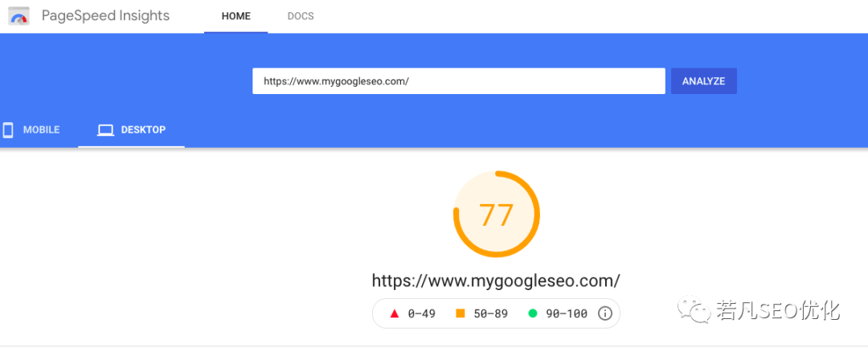Image resolution: width=868 pixels, height=348 pixels.
Task: Select the DESKTOP results tab
Action: tap(131, 130)
